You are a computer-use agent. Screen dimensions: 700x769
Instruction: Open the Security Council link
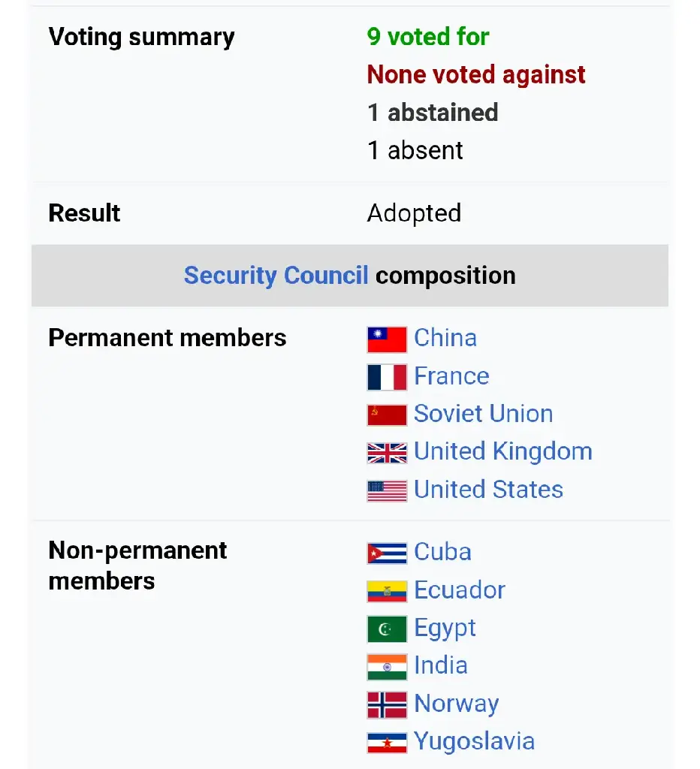(x=276, y=276)
